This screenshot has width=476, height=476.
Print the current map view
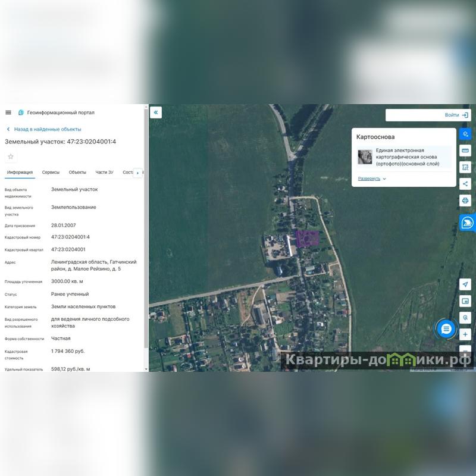tap(465, 201)
